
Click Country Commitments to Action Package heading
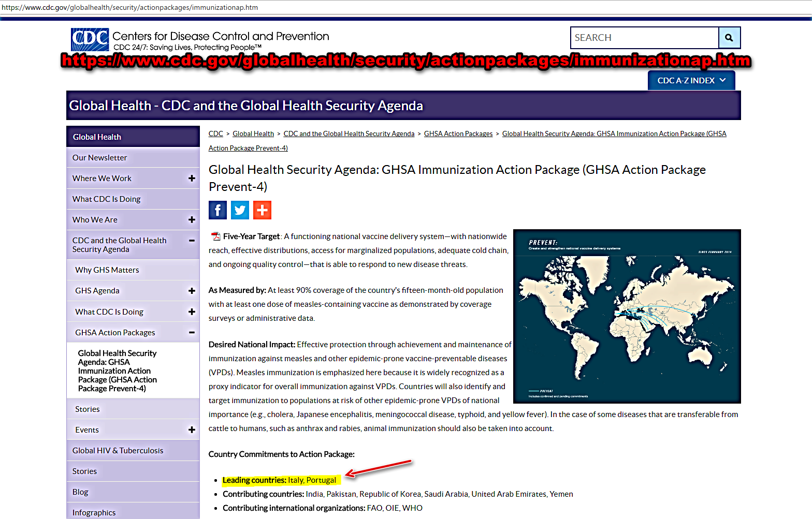click(282, 454)
